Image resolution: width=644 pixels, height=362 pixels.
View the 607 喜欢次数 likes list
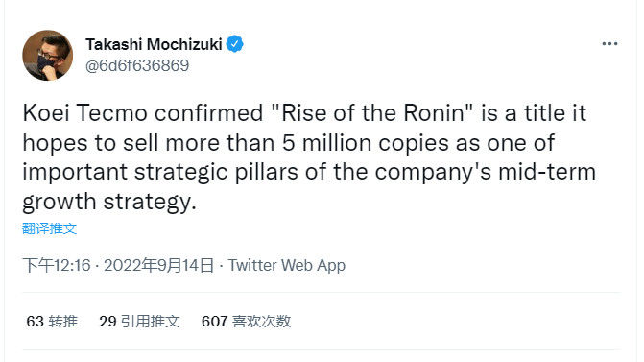coord(246,322)
